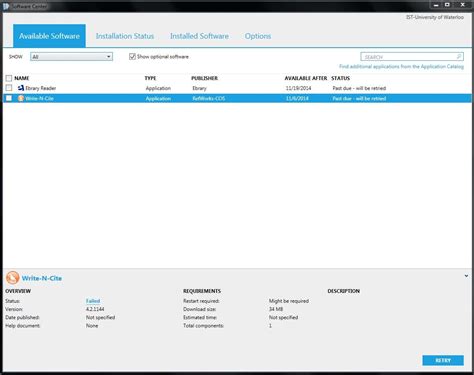Close the Software Center window
This screenshot has width=474, height=375.
(x=463, y=5)
